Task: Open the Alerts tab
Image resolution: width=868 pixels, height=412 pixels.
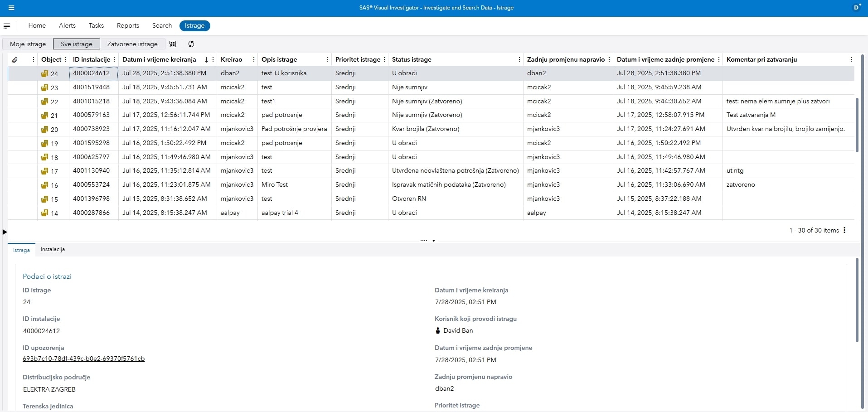Action: [67, 25]
